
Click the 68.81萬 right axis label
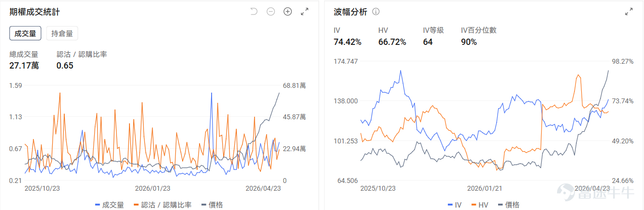(x=294, y=85)
